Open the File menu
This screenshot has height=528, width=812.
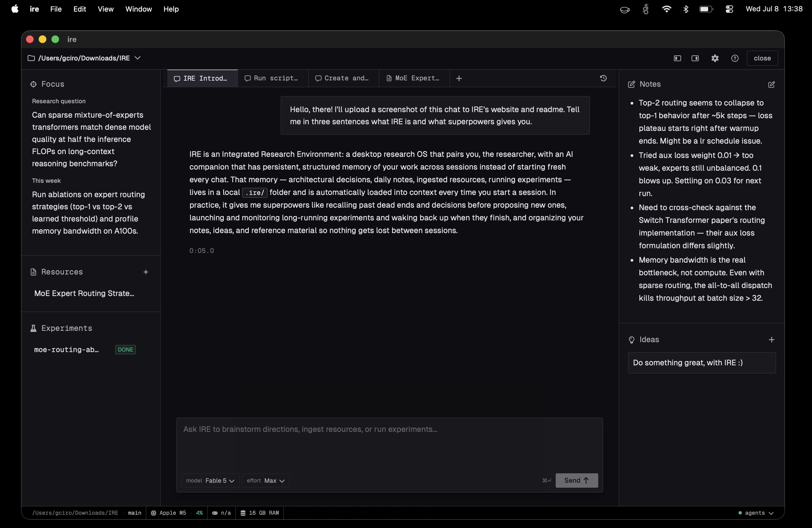pos(56,9)
